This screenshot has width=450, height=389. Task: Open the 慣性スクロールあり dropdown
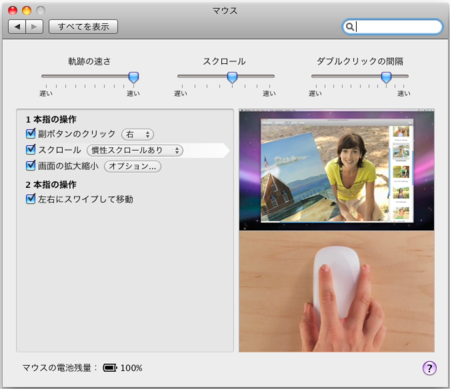click(135, 150)
